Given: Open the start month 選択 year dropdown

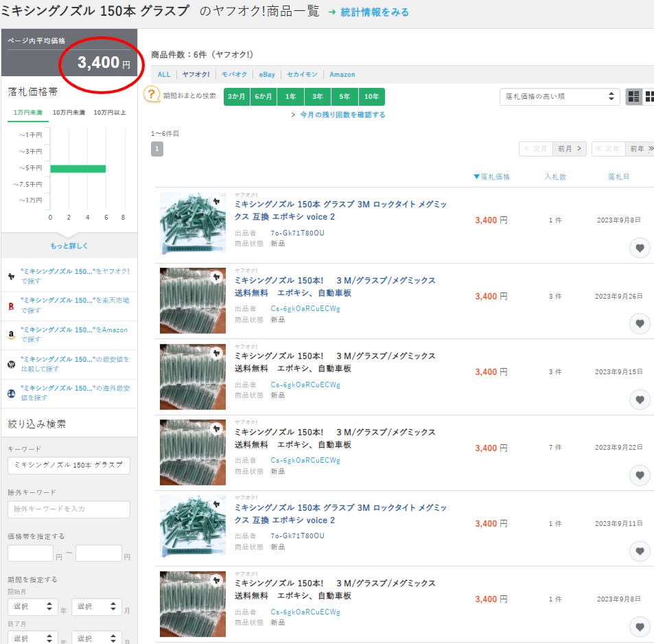Looking at the screenshot, I should [32, 607].
